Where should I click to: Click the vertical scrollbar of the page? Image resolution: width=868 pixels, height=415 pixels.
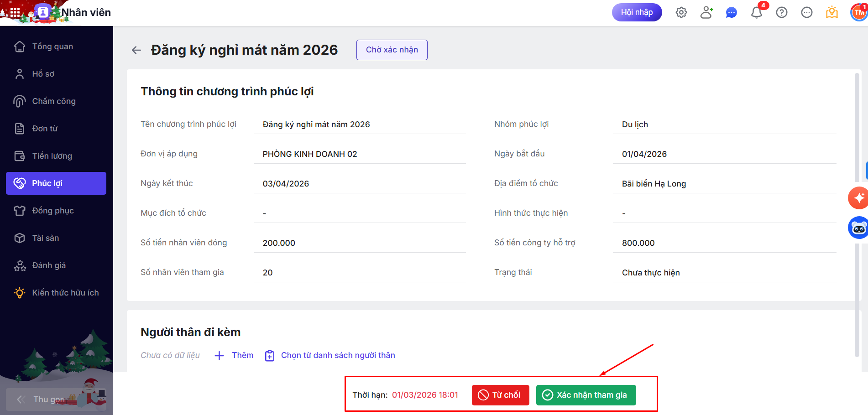tap(857, 214)
